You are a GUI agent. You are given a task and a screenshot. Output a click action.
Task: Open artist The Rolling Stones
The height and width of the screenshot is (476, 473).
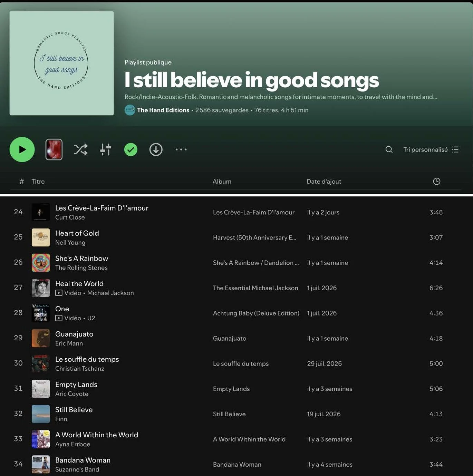coord(81,268)
